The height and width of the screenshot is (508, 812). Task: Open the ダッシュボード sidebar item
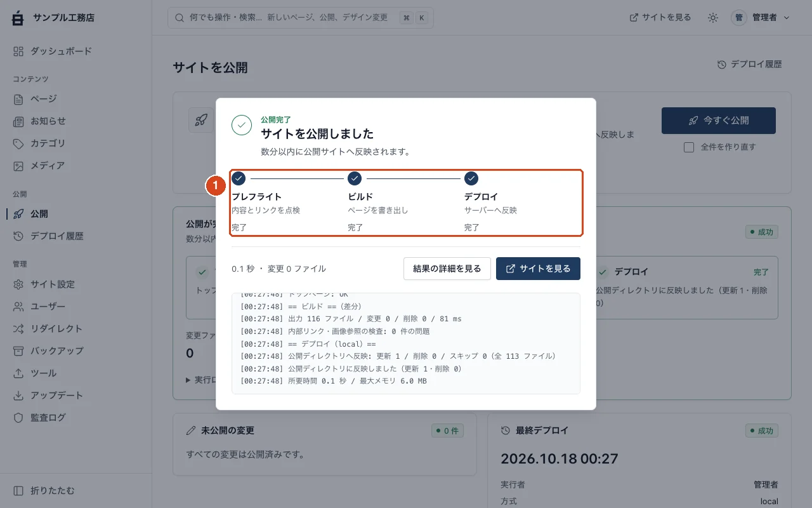[x=75, y=51]
